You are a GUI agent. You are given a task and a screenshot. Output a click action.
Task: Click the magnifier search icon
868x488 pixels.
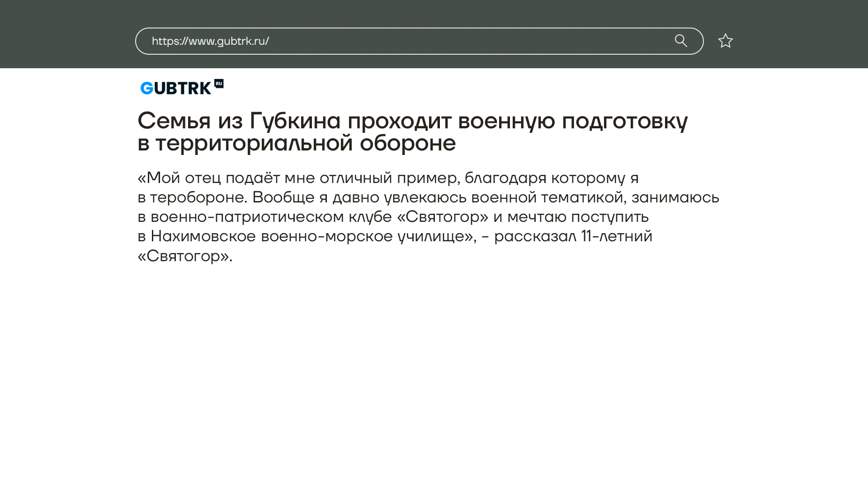(x=681, y=41)
